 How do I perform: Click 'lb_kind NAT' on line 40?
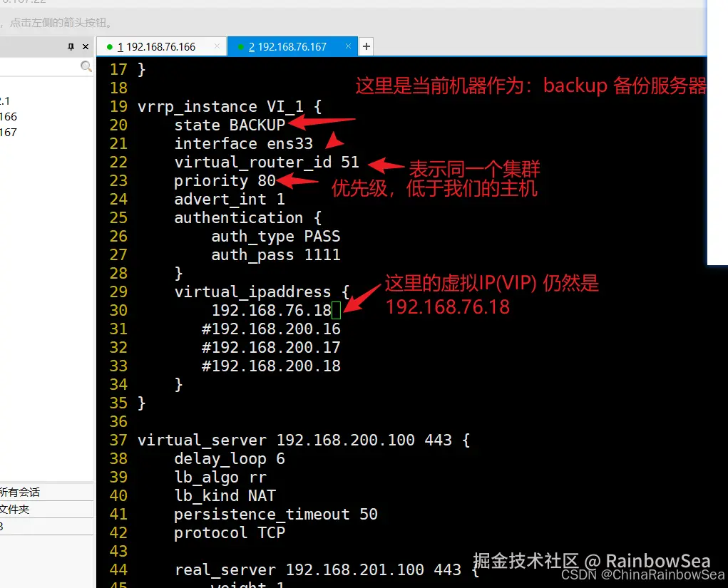[225, 495]
